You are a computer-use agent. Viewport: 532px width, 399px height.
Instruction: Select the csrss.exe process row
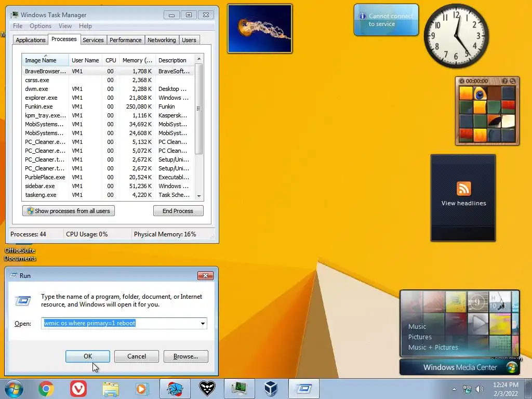108,80
